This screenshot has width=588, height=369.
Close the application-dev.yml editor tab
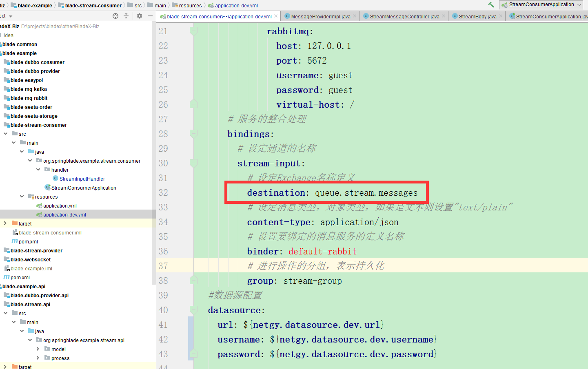pyautogui.click(x=276, y=16)
